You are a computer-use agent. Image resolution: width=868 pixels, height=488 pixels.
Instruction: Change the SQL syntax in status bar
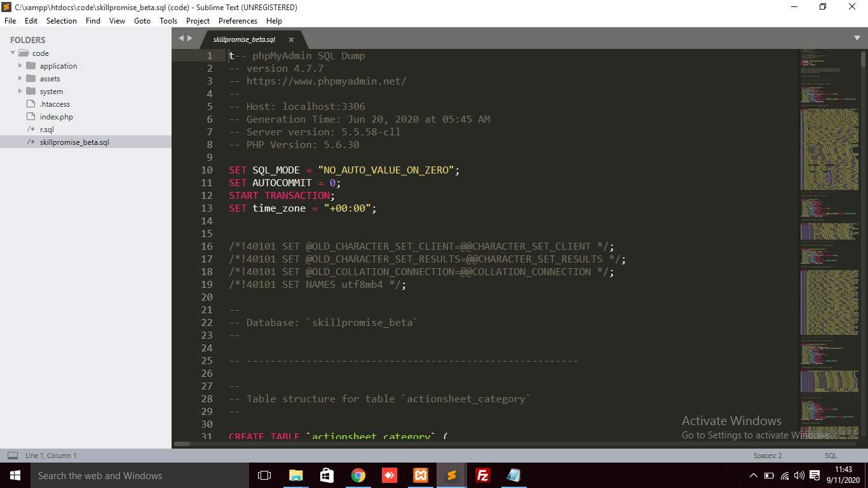831,456
